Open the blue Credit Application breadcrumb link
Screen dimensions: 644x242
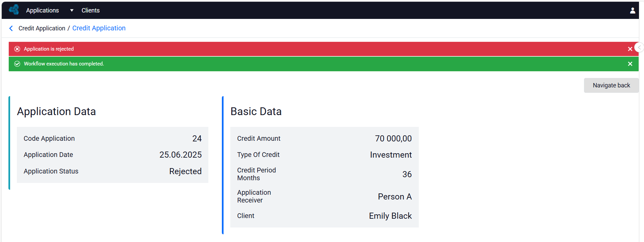pyautogui.click(x=99, y=28)
